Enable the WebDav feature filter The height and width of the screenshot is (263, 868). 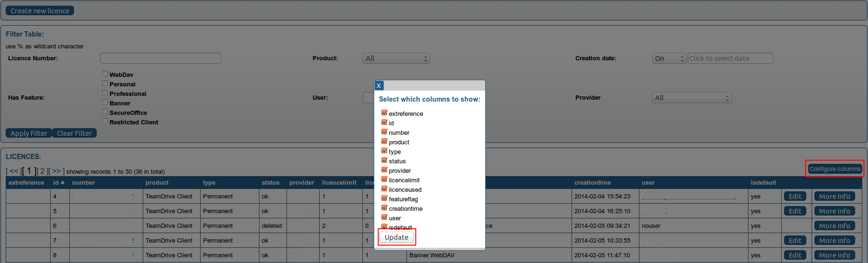point(105,74)
